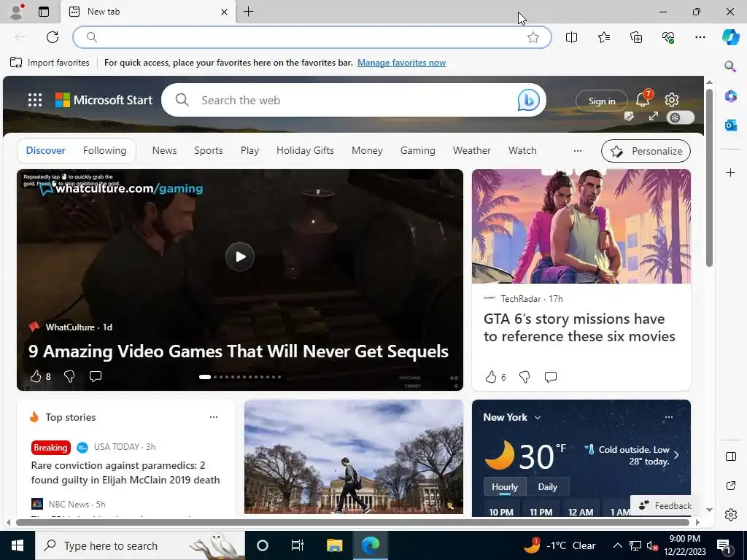Open notifications bell with 7 badge

click(x=643, y=99)
